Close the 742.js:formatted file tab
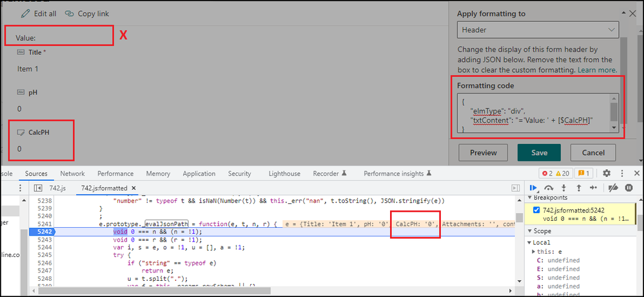 133,188
